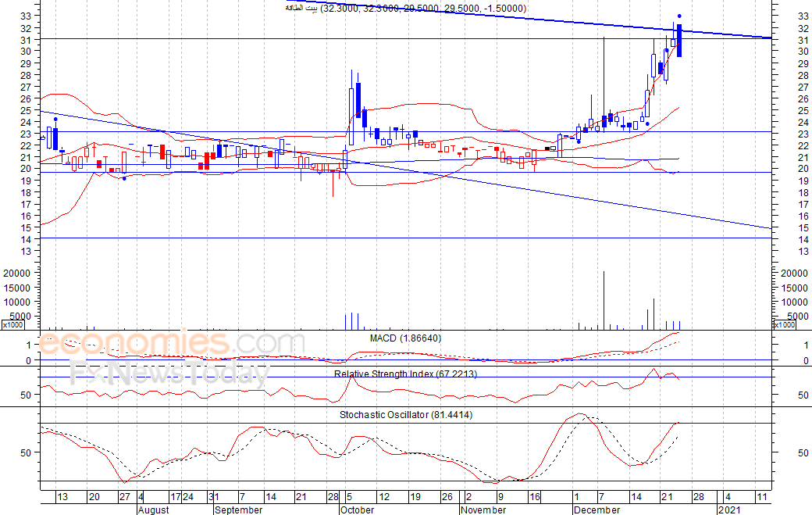Select the September month label
Viewport: 812px width, 515px height.
pos(238,510)
